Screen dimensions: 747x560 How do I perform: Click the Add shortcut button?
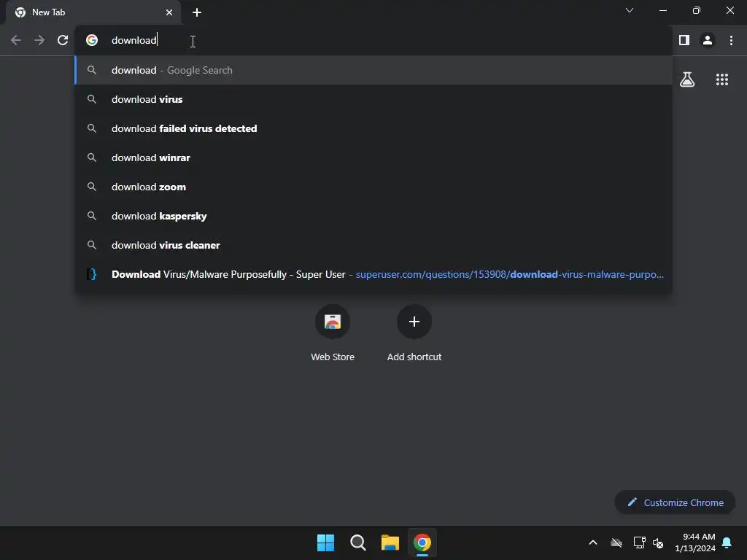coord(414,333)
